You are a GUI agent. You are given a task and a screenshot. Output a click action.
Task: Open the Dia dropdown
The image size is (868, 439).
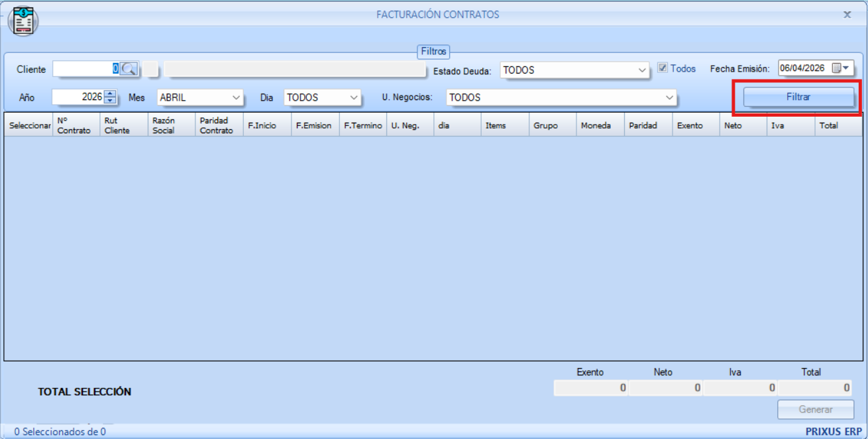pos(353,97)
